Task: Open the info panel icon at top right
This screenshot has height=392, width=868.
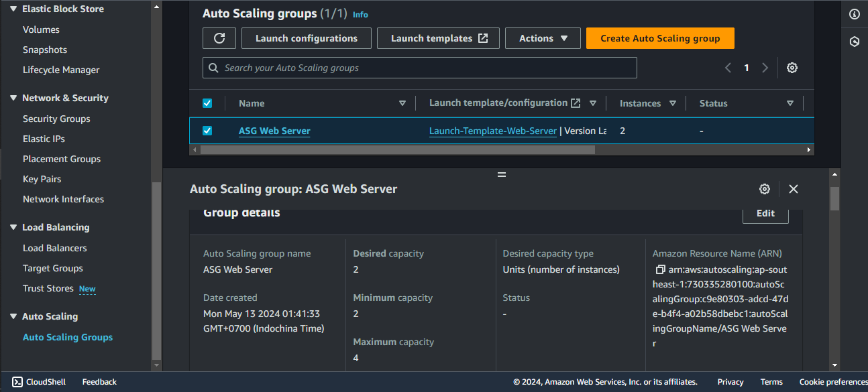Action: 855,14
